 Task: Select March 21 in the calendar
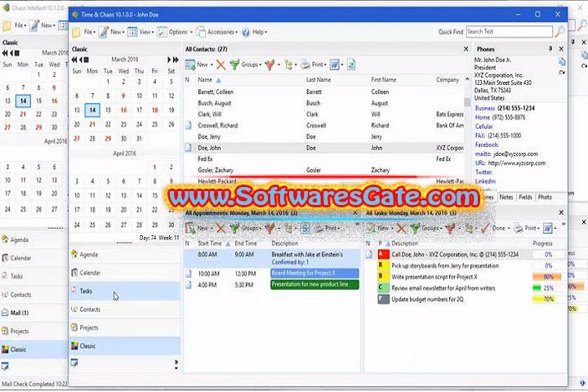coord(92,124)
